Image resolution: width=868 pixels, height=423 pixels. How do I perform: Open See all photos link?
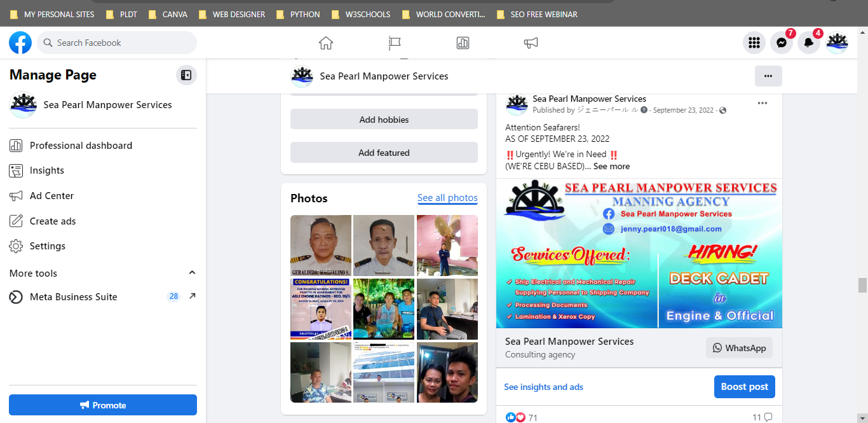pyautogui.click(x=447, y=198)
